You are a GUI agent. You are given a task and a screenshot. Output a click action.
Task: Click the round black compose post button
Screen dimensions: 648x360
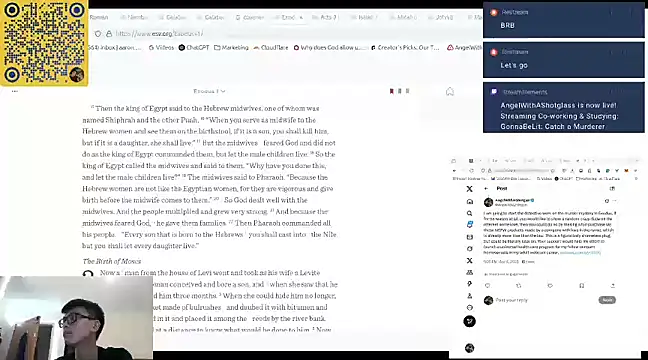tap(469, 321)
